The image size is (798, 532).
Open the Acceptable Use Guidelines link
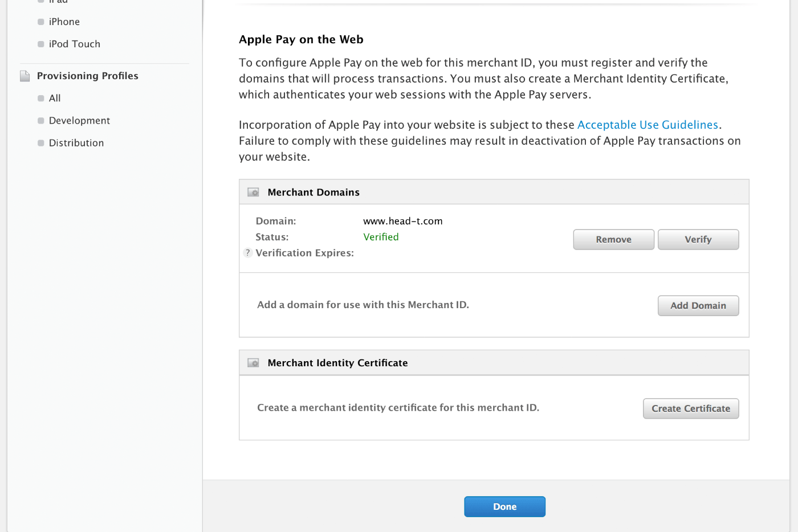[648, 125]
